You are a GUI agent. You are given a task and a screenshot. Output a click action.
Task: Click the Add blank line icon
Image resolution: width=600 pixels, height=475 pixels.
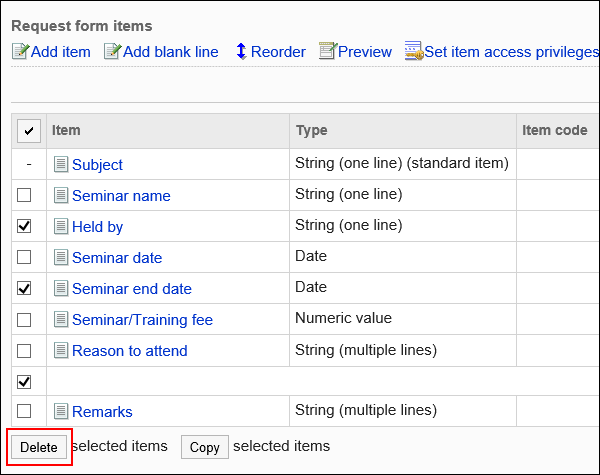tap(112, 52)
